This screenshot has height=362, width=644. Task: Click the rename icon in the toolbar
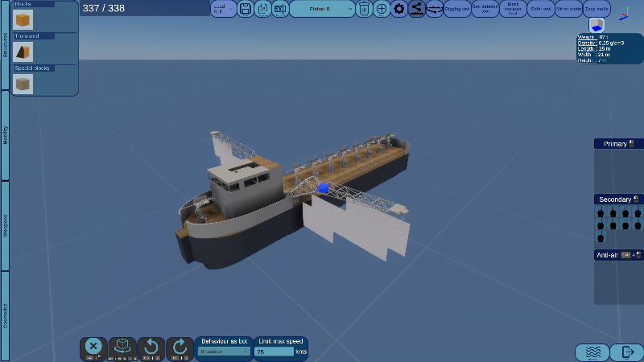click(280, 9)
